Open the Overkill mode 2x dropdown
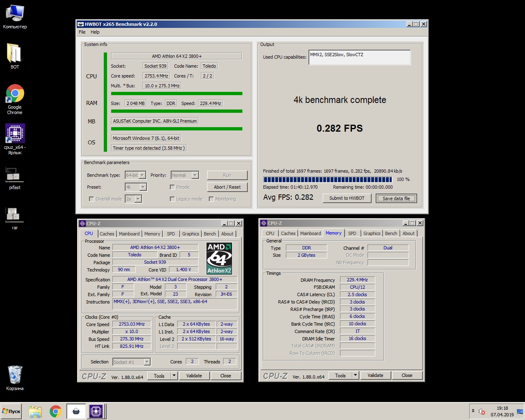The height and width of the screenshot is (420, 525). (138, 199)
